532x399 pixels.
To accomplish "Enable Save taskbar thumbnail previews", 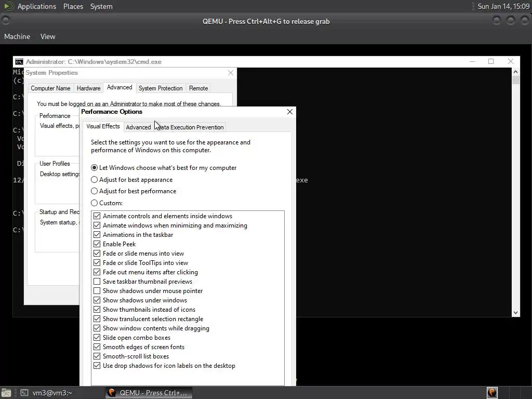I will [x=97, y=281].
